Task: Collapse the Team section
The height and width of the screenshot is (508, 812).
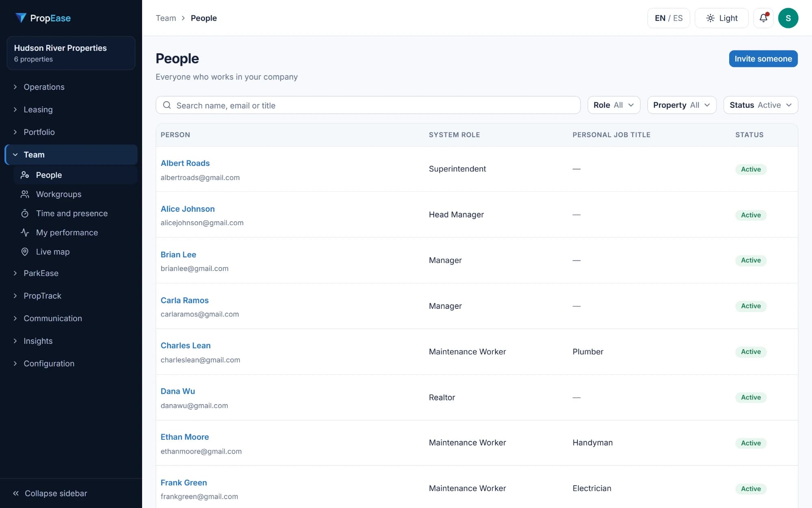Action: [71, 155]
